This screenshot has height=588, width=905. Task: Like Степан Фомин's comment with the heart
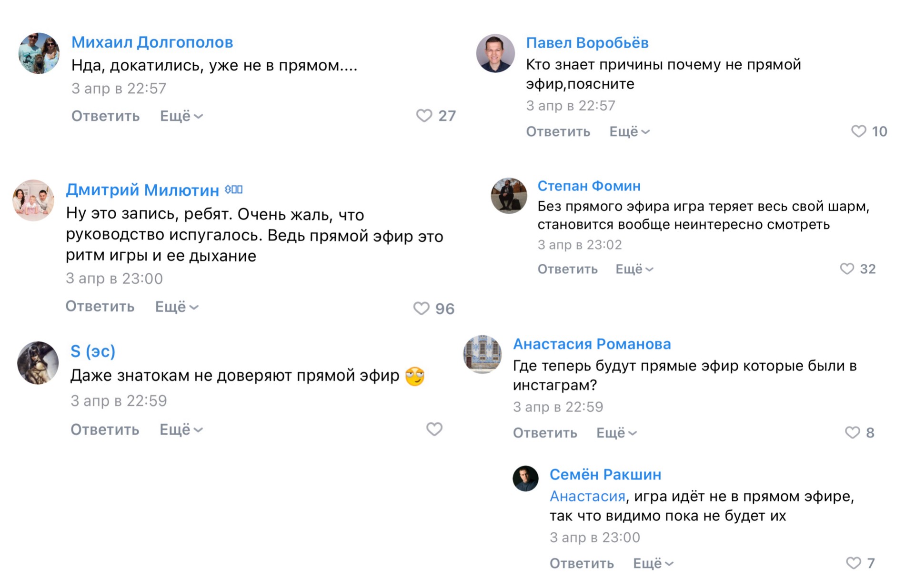[846, 269]
